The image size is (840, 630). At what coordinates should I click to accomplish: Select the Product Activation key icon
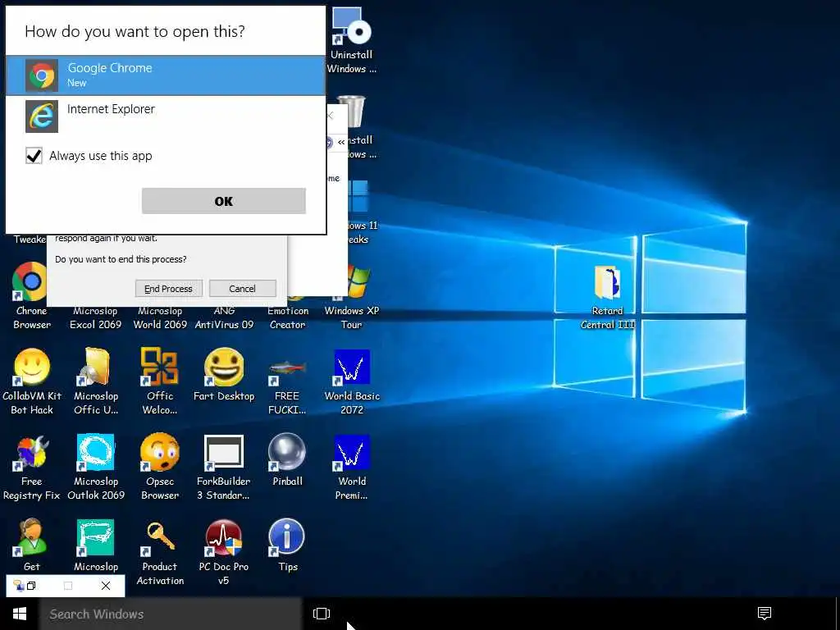tap(160, 552)
